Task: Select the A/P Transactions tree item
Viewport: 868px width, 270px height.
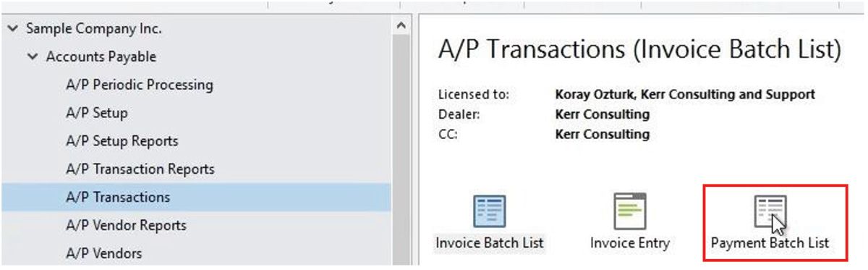Action: click(195, 197)
